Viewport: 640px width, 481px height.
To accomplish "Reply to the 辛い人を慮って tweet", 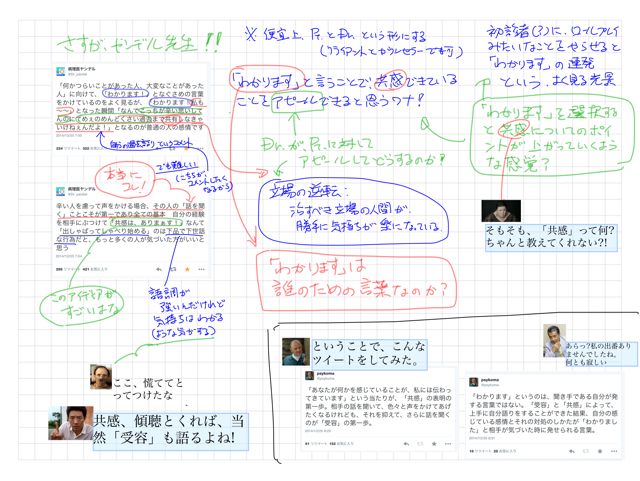I will coord(159,269).
